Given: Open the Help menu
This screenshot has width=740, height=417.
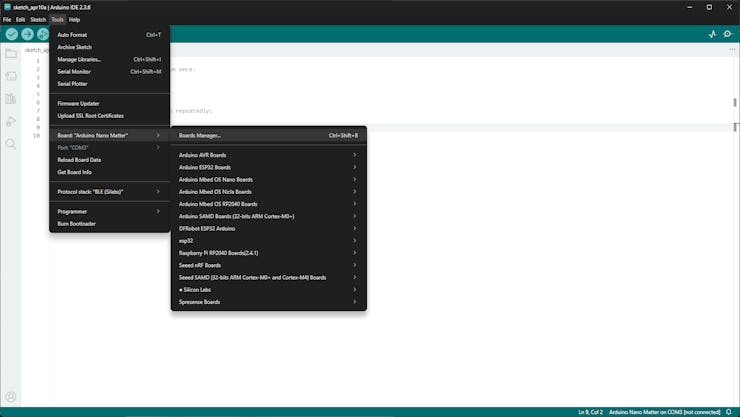Looking at the screenshot, I should click(74, 20).
